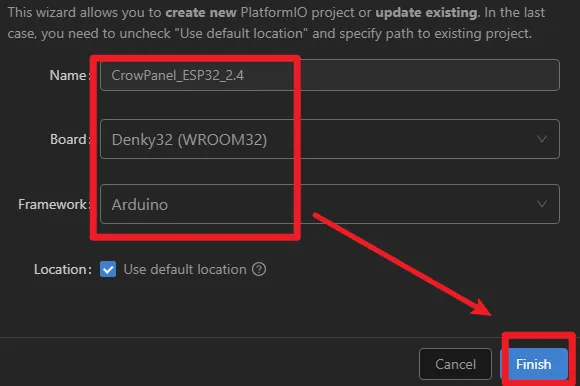Click the Finish button
Viewport: 580px width, 386px height.
pyautogui.click(x=534, y=364)
